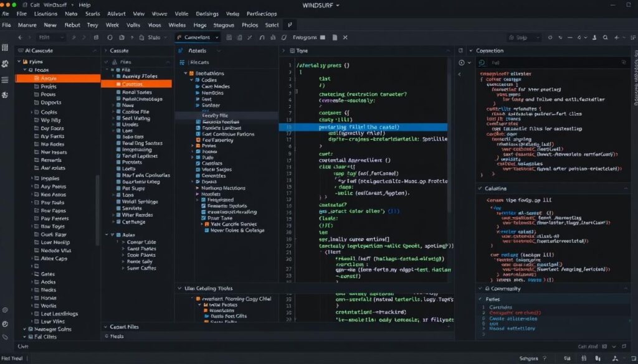Viewport: 638px width, 364px height.
Task: Select the Feedly File row
Action: [x=227, y=115]
